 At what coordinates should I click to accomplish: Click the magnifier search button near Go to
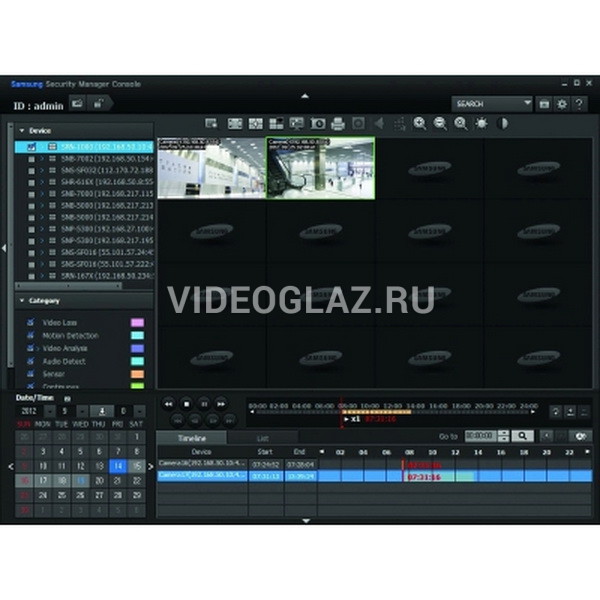click(523, 436)
